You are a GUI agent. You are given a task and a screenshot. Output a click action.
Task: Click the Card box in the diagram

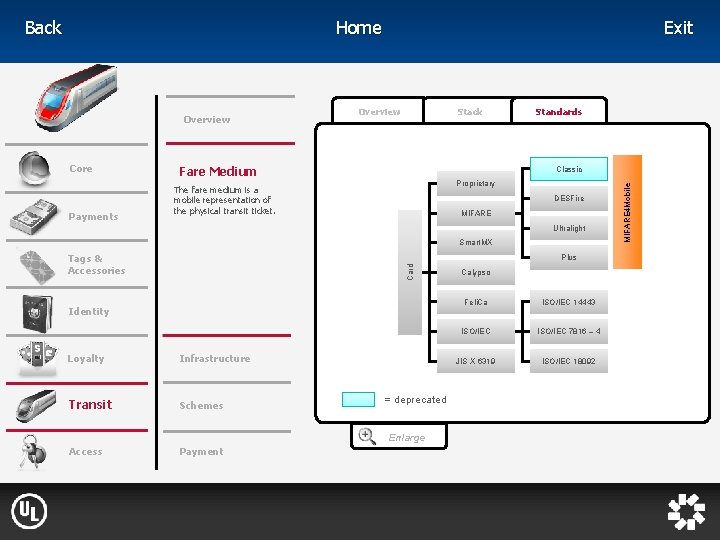click(410, 272)
